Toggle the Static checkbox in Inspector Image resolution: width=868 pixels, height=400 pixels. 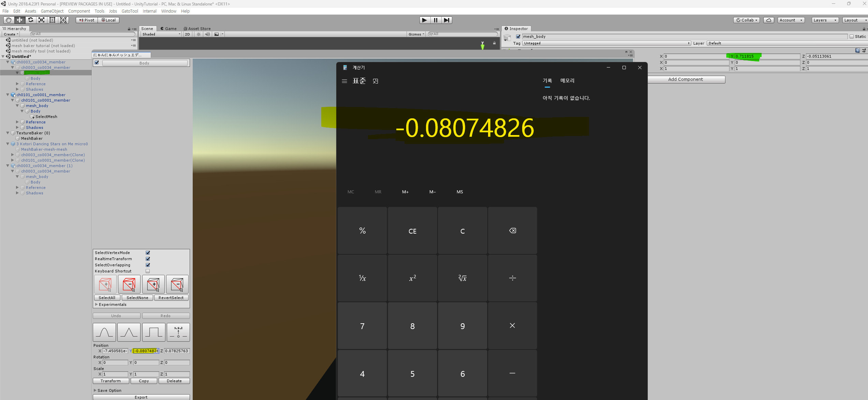[x=852, y=36]
